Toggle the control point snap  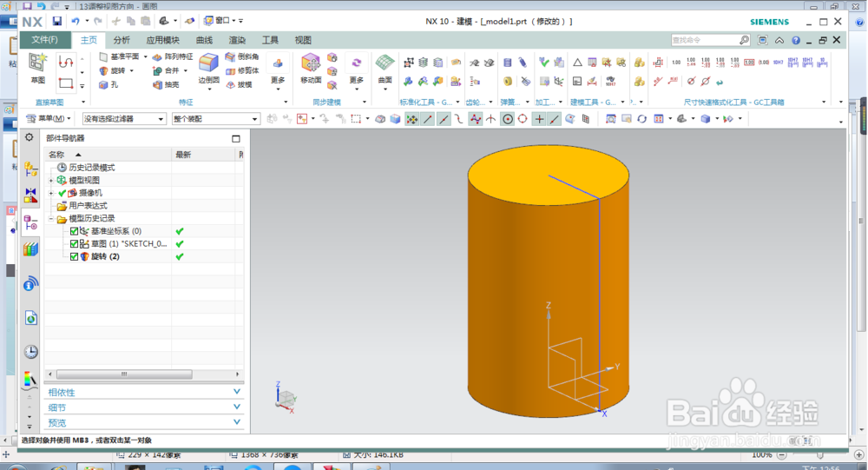pyautogui.click(x=459, y=119)
